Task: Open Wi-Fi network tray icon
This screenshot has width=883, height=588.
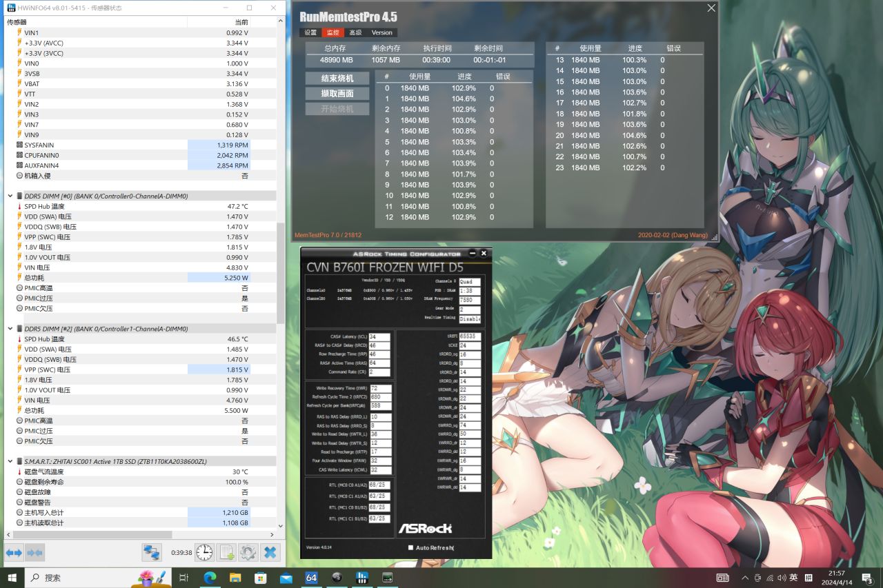Action: tap(770, 578)
